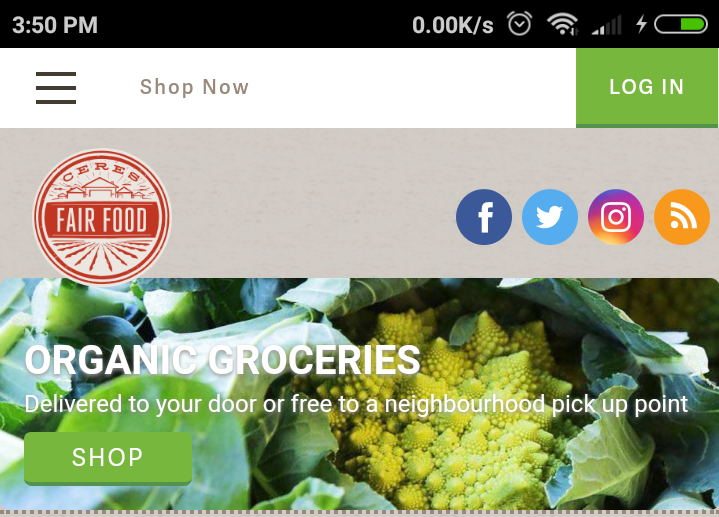Click the green LOG IN button
The image size is (719, 517).
[x=647, y=88]
